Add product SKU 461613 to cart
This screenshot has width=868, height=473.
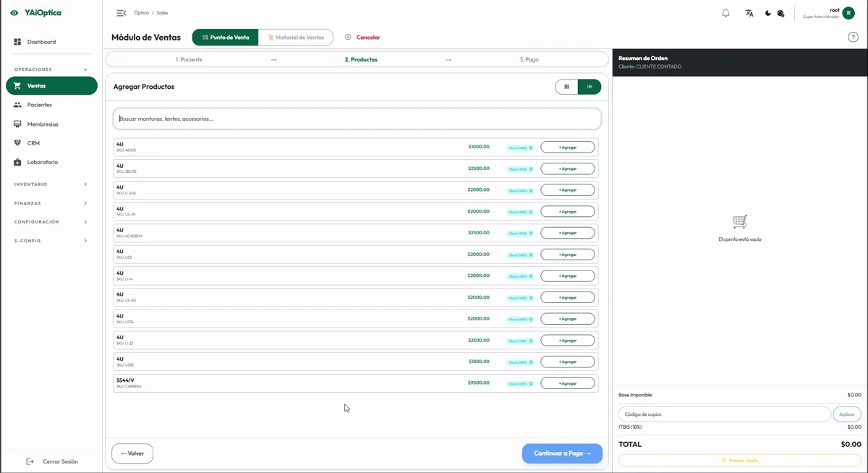tap(568, 147)
